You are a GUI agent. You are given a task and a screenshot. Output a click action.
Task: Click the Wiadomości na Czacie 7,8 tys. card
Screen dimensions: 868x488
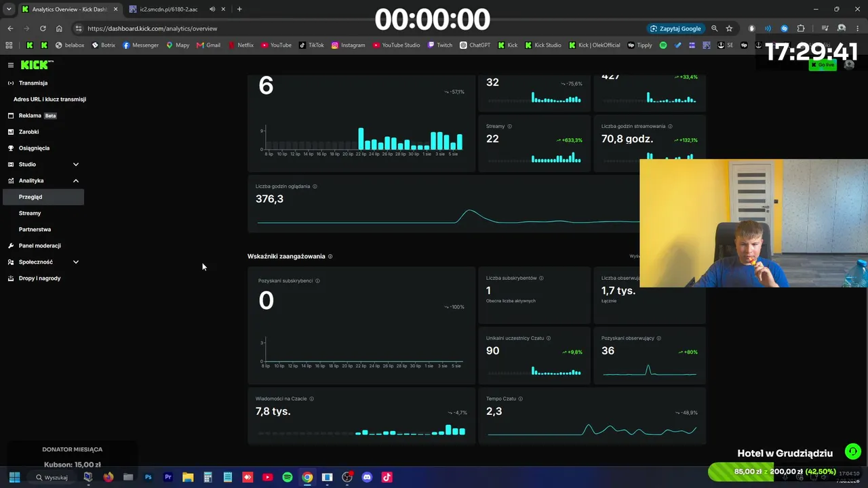click(x=361, y=415)
